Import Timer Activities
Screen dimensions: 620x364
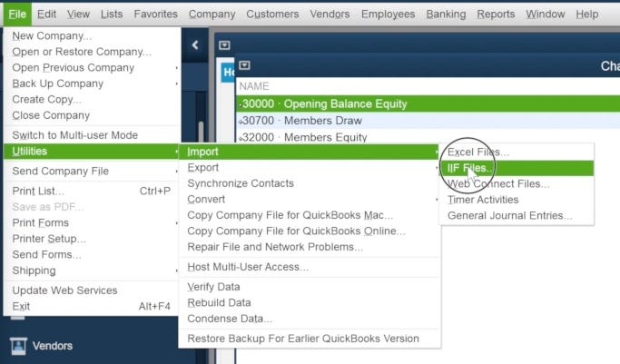click(x=517, y=200)
